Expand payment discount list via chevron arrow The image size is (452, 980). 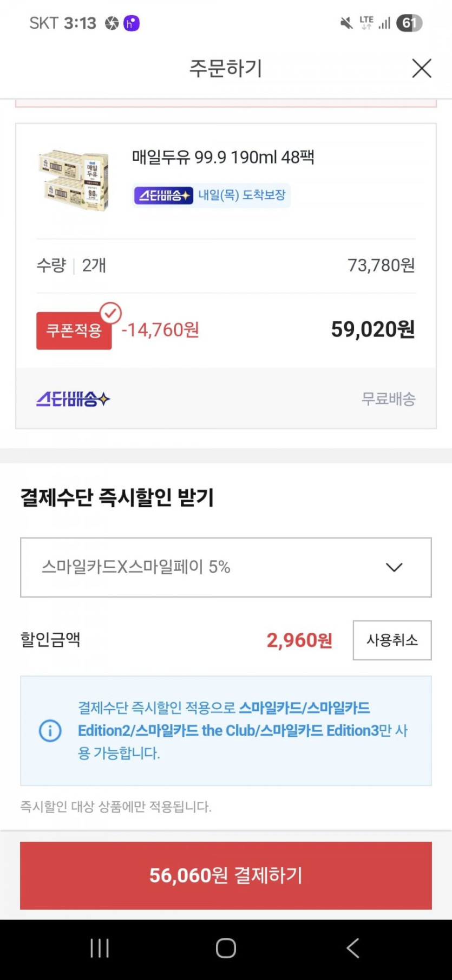[394, 567]
